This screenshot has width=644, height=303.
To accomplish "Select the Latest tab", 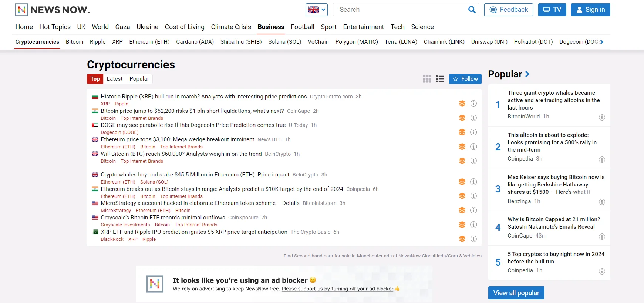I will point(115,79).
